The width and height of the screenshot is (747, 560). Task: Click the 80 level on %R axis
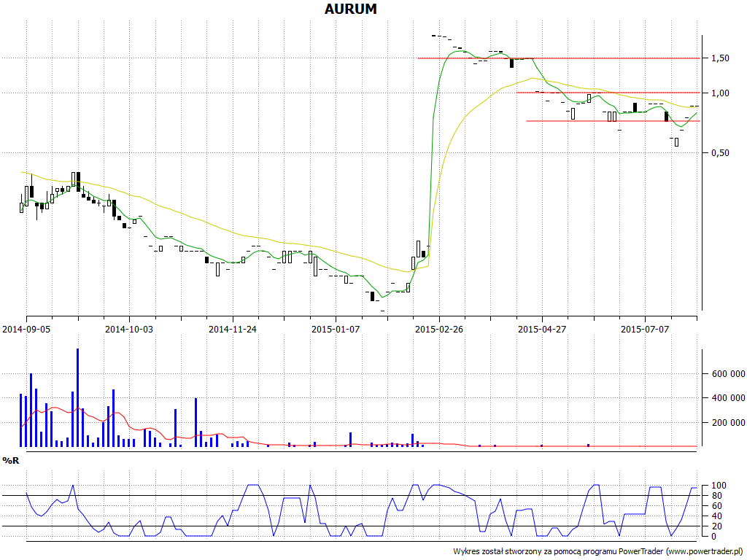pyautogui.click(x=716, y=496)
